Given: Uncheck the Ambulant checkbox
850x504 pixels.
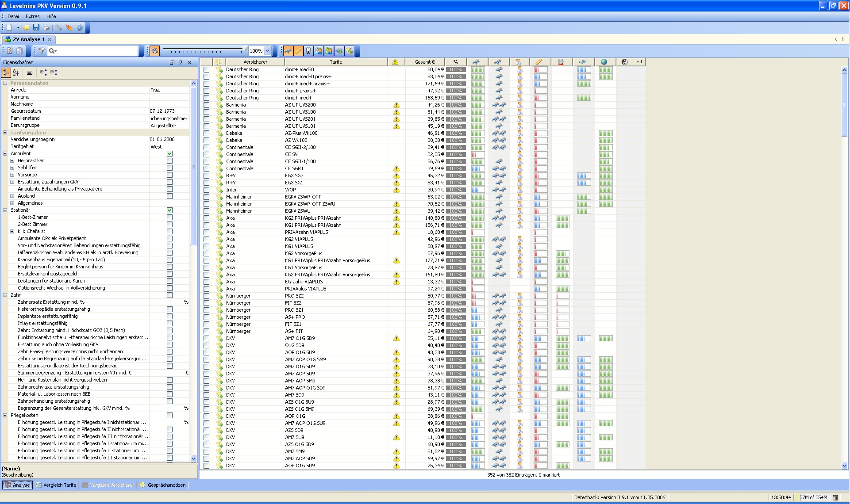Looking at the screenshot, I should pyautogui.click(x=169, y=153).
